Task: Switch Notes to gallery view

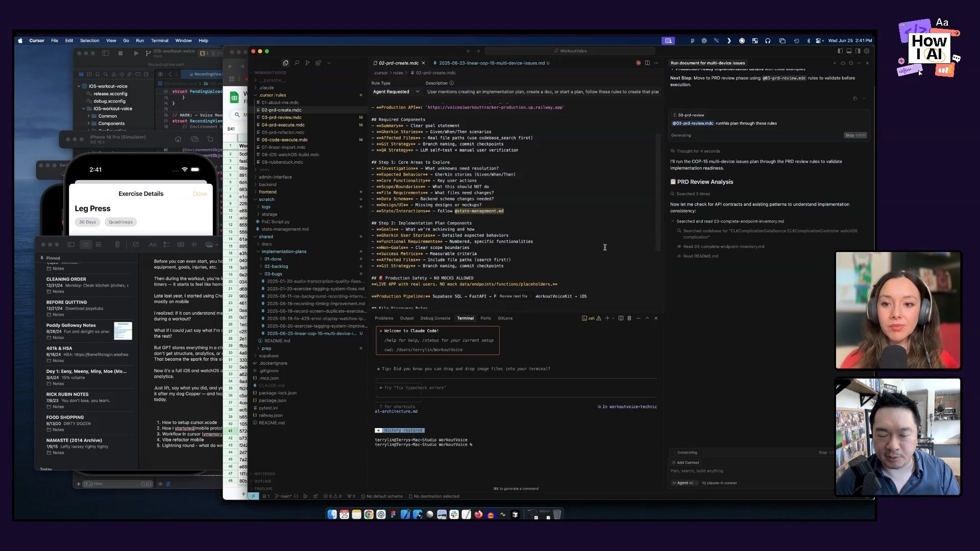Action: point(99,244)
